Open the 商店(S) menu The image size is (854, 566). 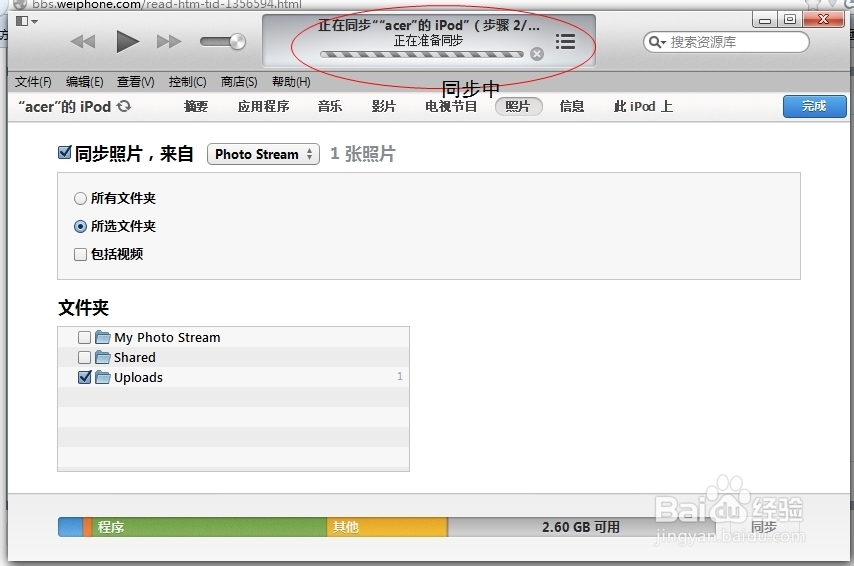pos(239,82)
